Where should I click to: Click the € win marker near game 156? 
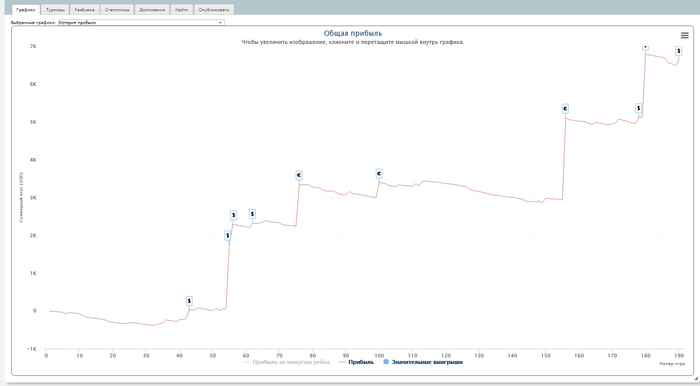(565, 109)
